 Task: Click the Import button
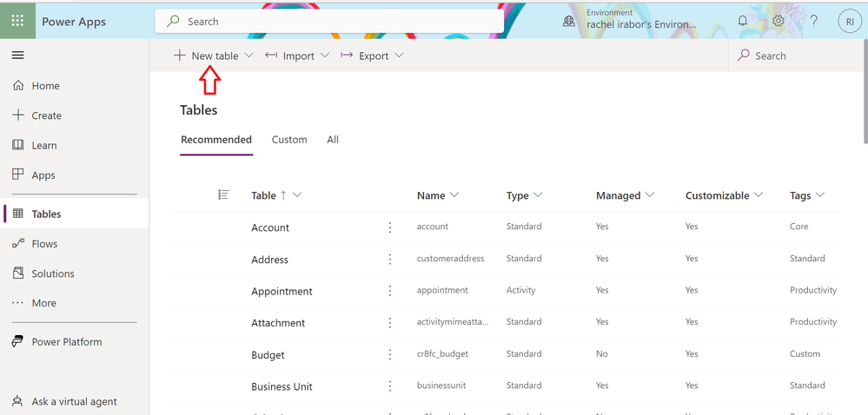point(290,56)
